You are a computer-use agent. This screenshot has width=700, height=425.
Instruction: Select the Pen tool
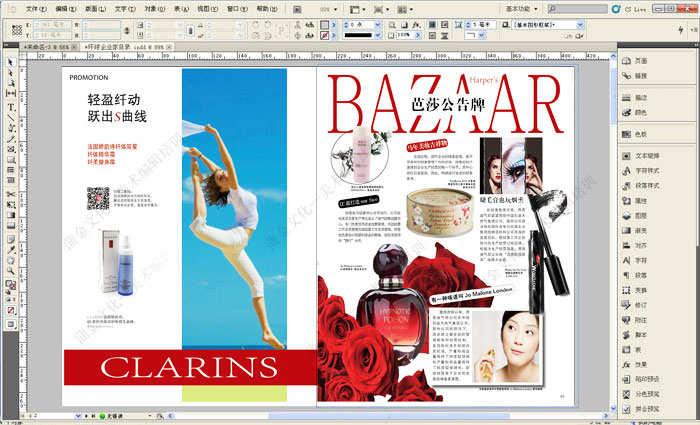click(x=11, y=128)
